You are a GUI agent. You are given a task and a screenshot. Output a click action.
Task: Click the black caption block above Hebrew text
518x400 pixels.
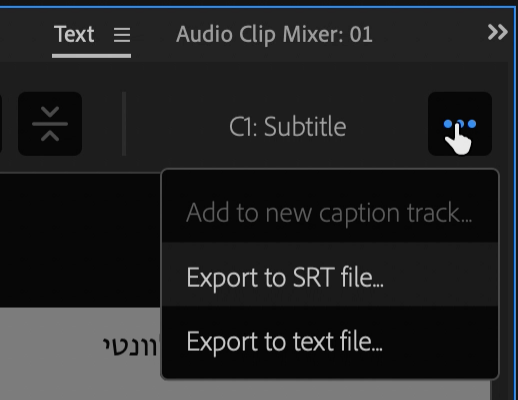click(x=80, y=240)
